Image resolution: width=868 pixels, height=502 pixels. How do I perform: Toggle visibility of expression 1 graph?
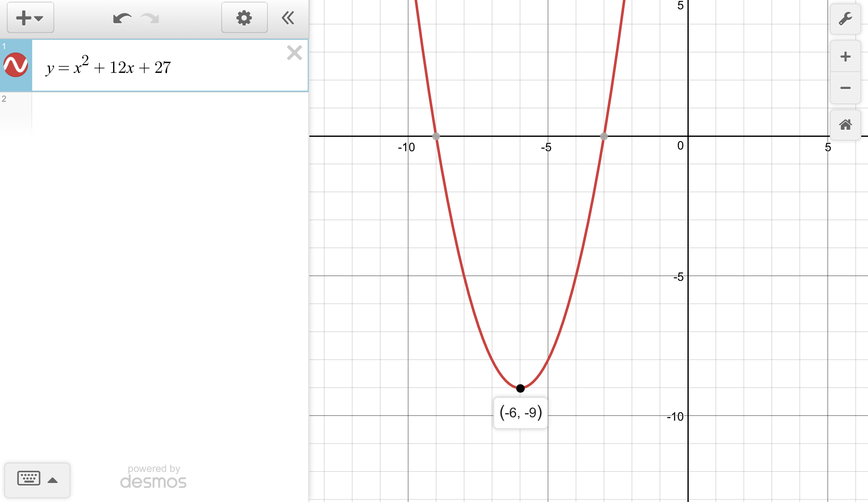pos(16,65)
